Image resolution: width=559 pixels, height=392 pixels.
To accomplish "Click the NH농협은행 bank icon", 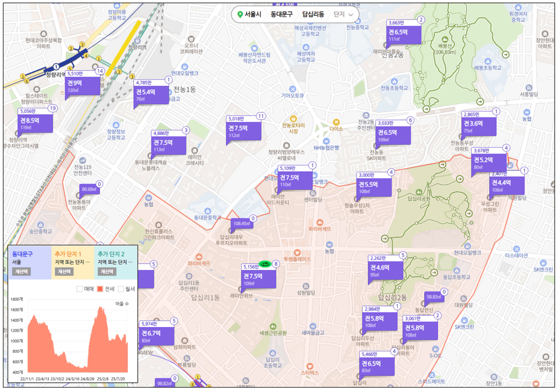I will (326, 141).
